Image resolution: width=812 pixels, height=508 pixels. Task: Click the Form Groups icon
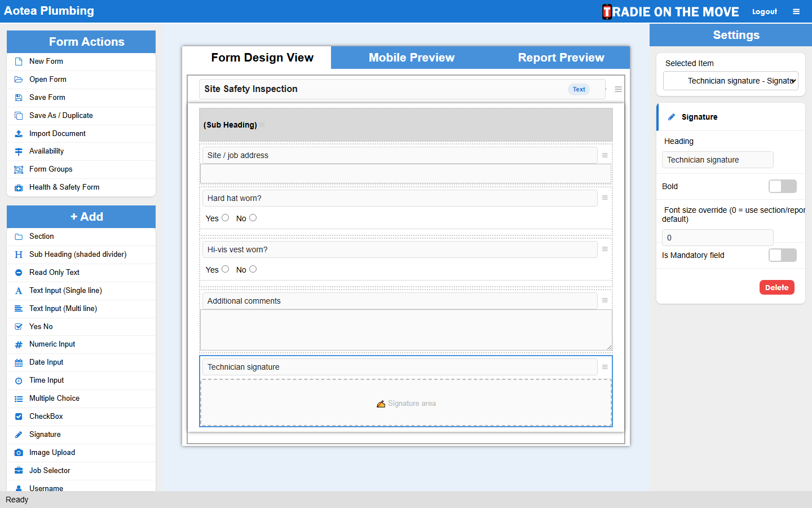[x=19, y=169]
